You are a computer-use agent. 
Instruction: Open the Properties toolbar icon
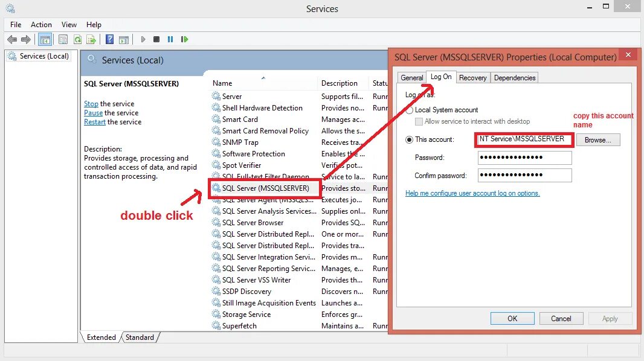tap(63, 39)
